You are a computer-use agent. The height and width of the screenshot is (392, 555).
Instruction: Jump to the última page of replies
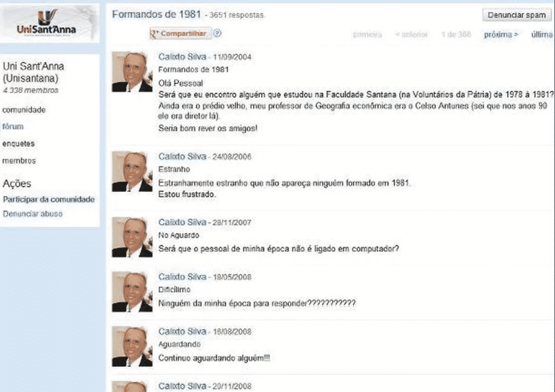[542, 34]
